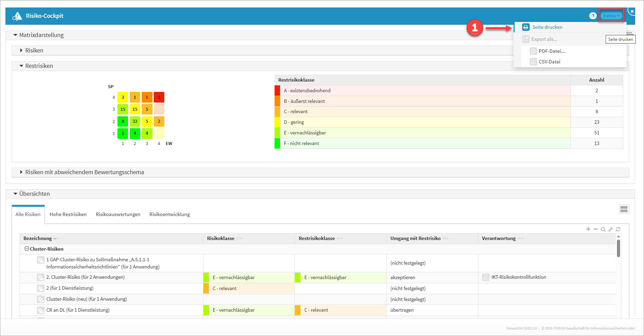
Task: Click the minus icon above the table
Action: tap(596, 229)
